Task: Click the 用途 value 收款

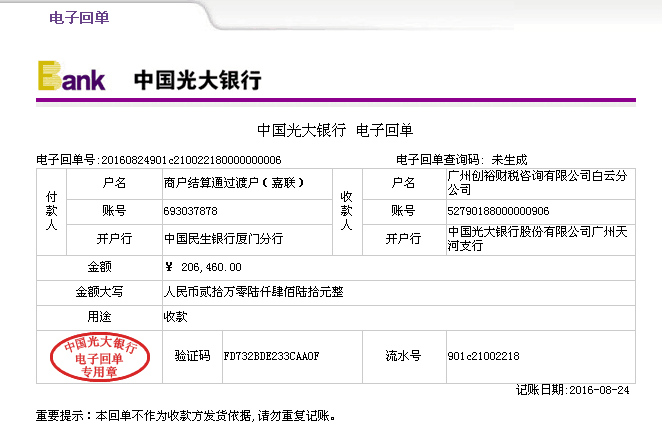Action: pyautogui.click(x=174, y=316)
